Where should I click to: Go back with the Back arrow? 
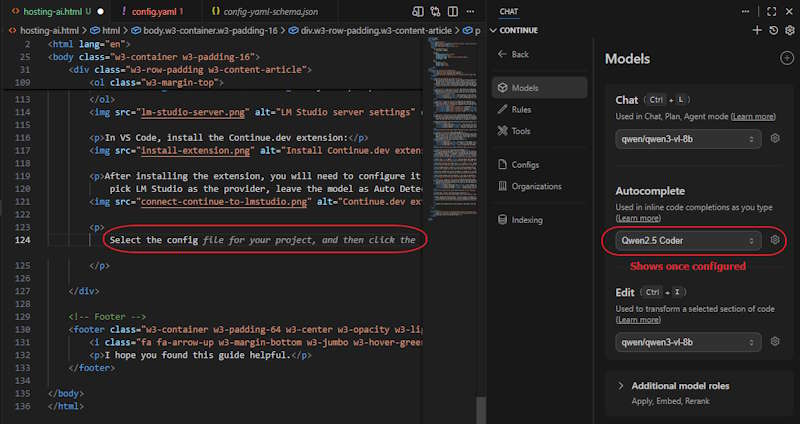click(513, 54)
